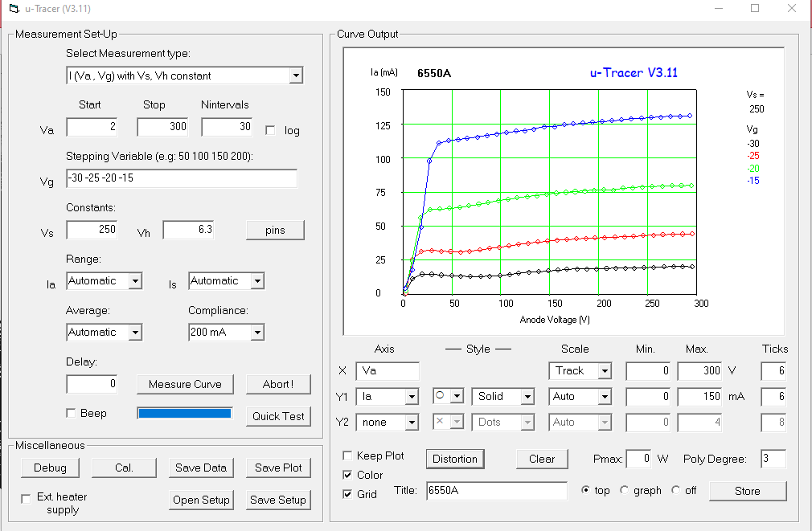Select the off title position radio button

click(676, 490)
